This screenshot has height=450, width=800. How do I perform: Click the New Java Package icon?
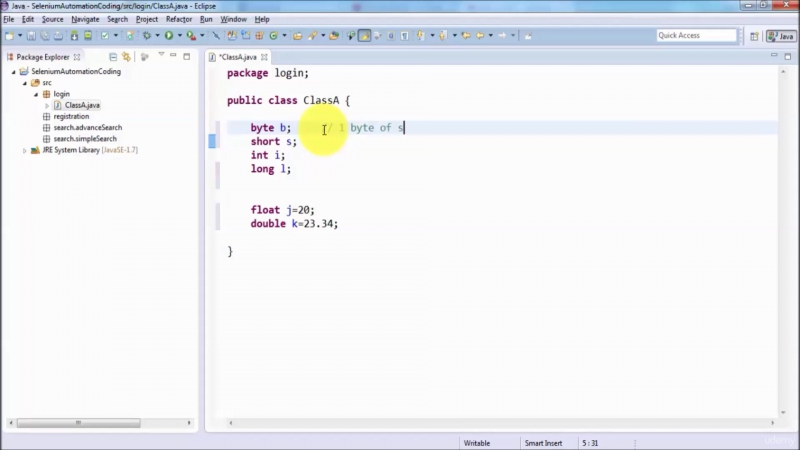(x=260, y=36)
